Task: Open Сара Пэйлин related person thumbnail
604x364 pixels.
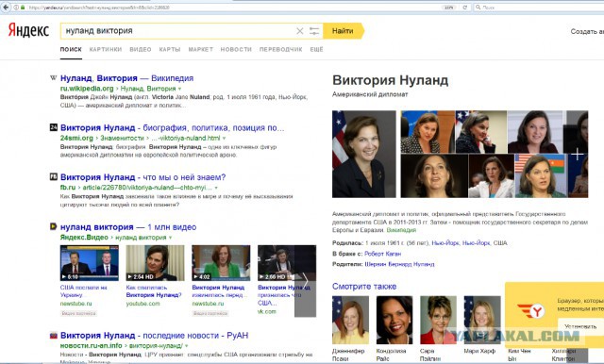Action: (438, 320)
